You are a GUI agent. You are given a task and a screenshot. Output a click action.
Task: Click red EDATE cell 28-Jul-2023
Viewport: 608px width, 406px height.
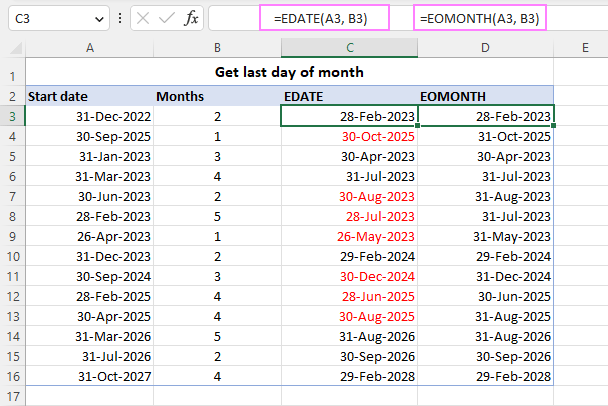[349, 216]
